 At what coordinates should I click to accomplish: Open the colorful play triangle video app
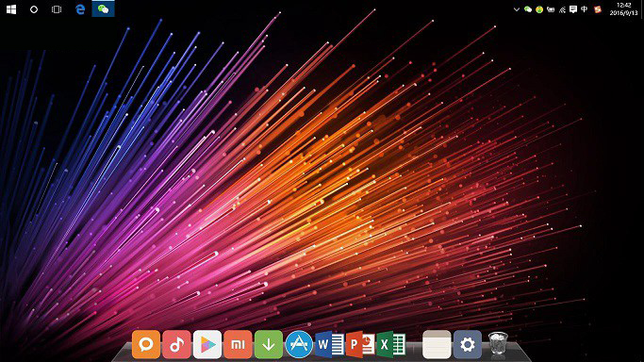[x=207, y=344]
